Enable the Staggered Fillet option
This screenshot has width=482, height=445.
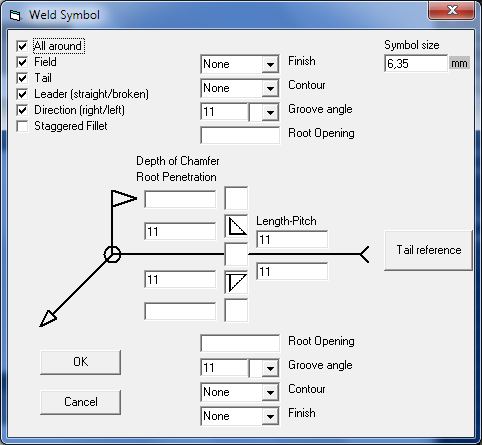coord(22,126)
